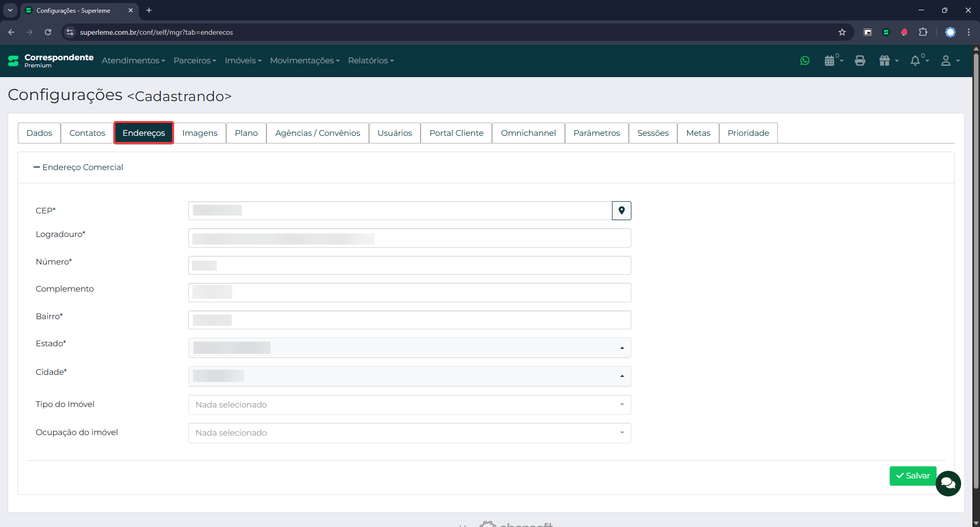Viewport: 980px width, 527px height.
Task: Click the green Salvar button
Action: tap(913, 475)
